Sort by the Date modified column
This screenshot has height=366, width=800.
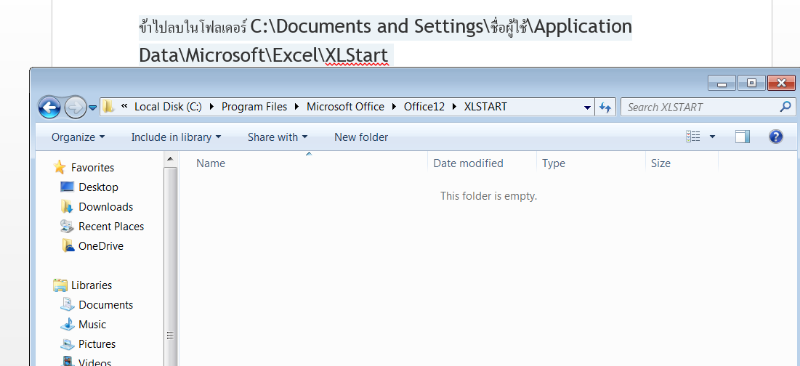point(482,163)
